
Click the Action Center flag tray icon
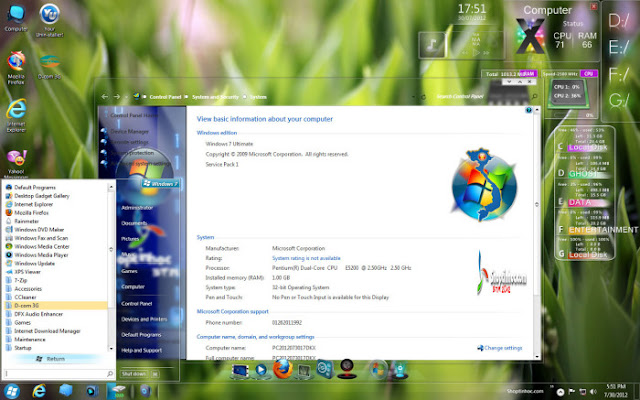click(x=571, y=392)
